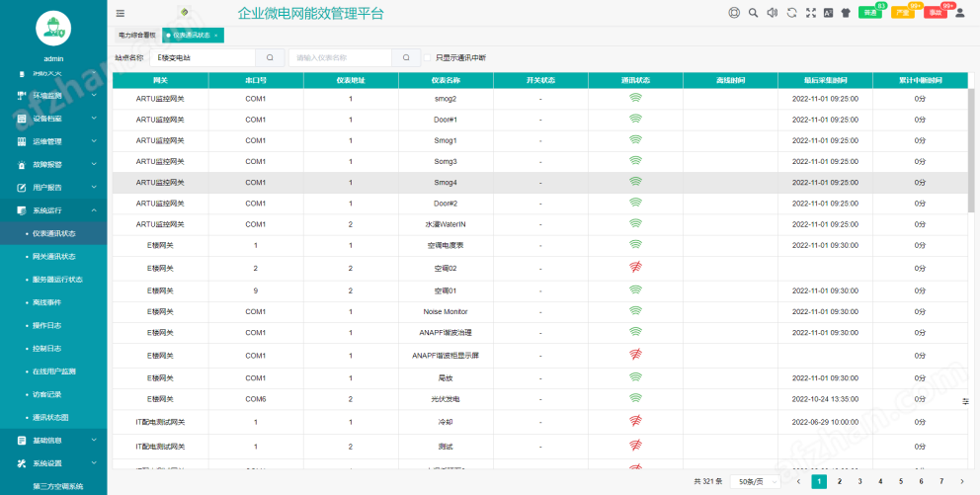Click the user profile icon at top right

tap(960, 13)
